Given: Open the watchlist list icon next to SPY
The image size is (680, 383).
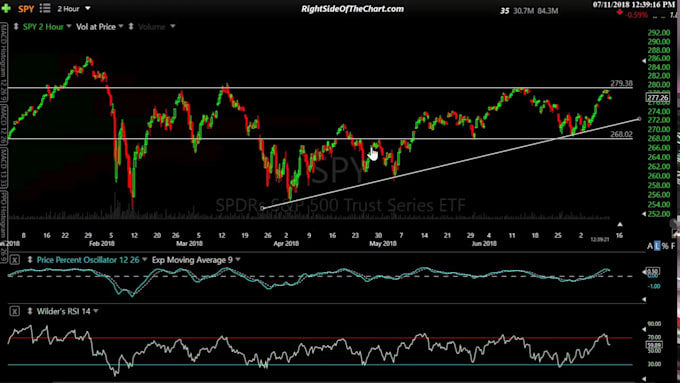Looking at the screenshot, I should pos(45,8).
